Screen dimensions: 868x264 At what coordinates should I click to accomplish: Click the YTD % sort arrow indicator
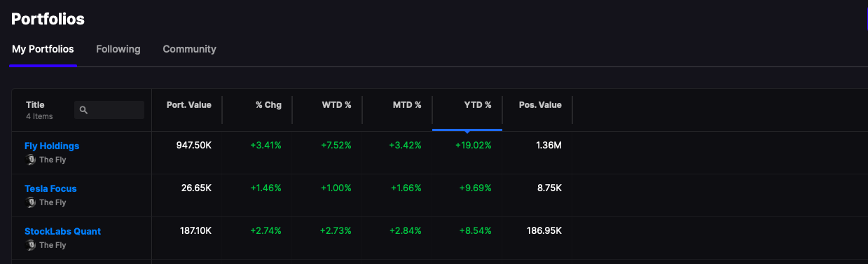[467, 131]
